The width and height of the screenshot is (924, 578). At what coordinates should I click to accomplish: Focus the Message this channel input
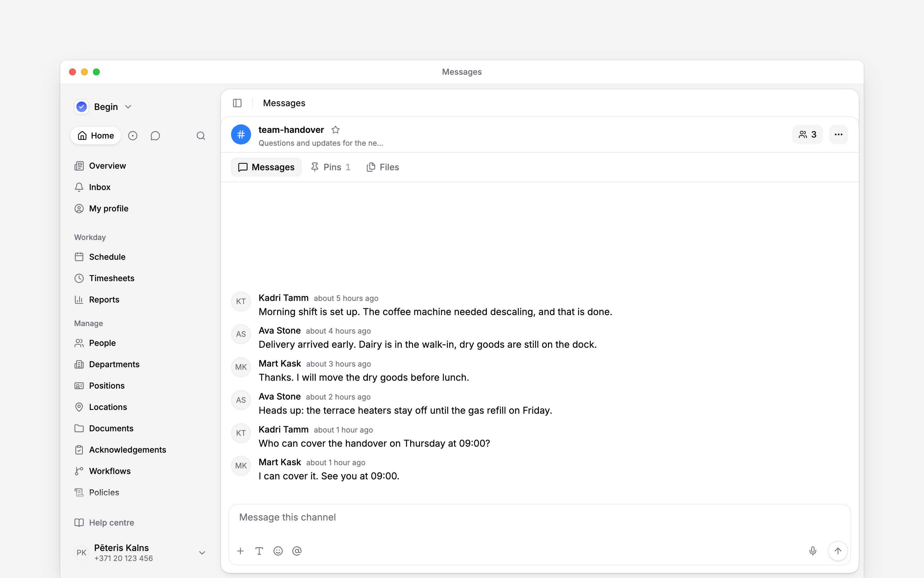click(x=539, y=518)
